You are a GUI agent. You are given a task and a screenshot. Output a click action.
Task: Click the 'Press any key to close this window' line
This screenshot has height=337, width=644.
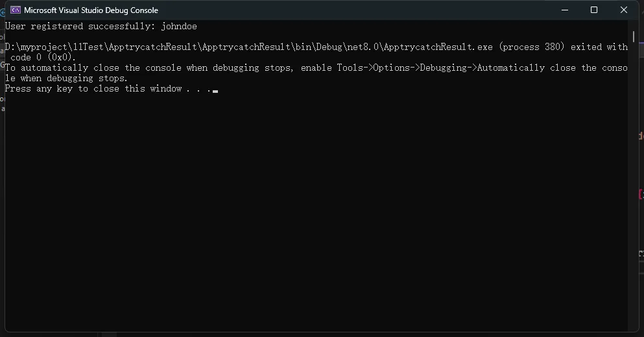pyautogui.click(x=93, y=89)
